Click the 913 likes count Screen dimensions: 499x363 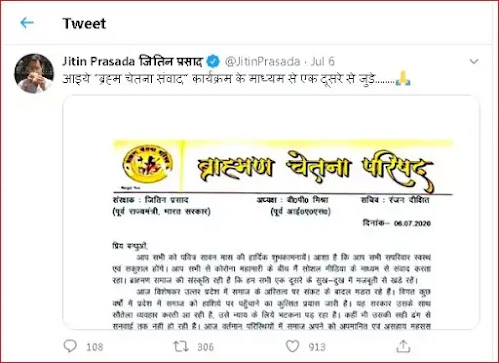[x=317, y=347]
